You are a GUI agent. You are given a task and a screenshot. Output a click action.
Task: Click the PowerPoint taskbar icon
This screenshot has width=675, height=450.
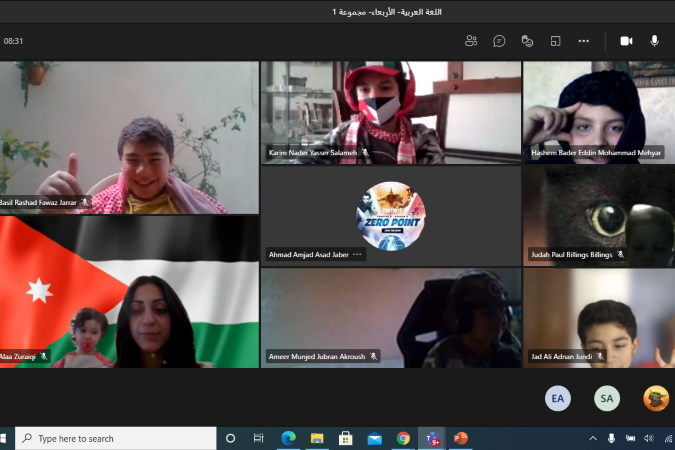click(461, 438)
